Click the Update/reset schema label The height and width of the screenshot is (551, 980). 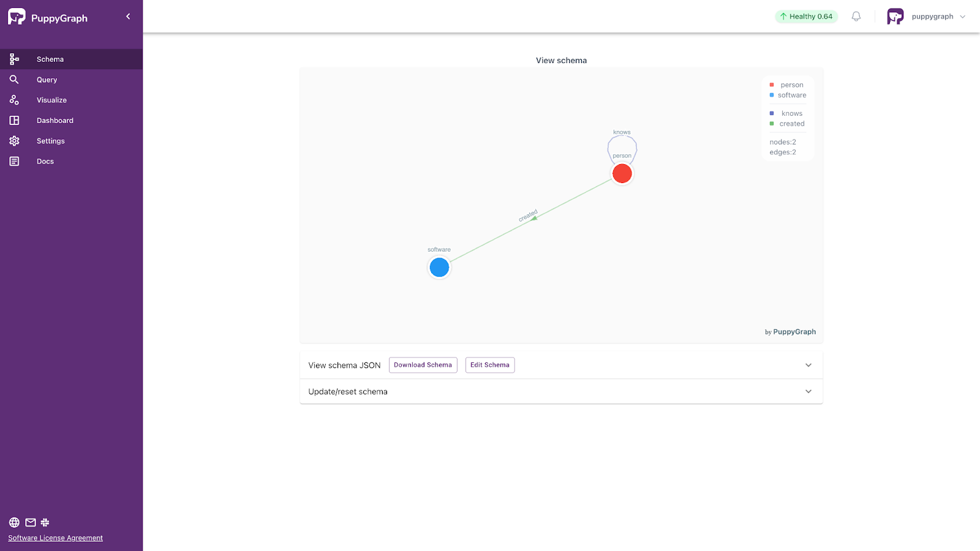348,392
